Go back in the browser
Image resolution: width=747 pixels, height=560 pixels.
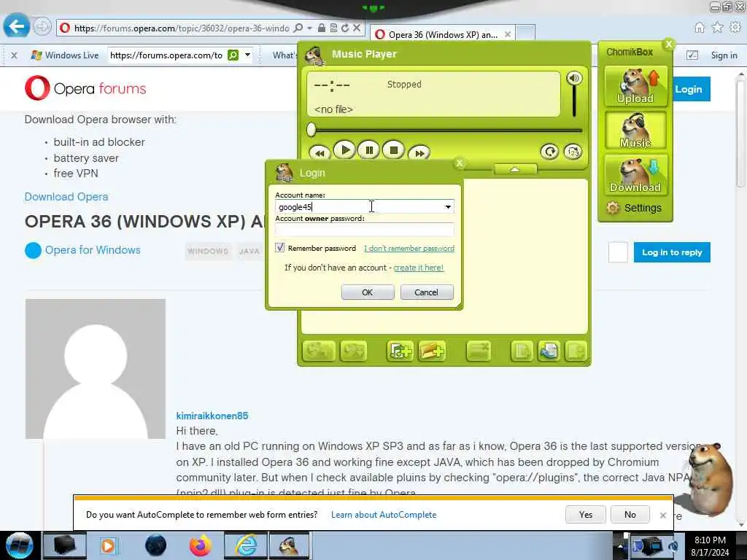pyautogui.click(x=16, y=26)
